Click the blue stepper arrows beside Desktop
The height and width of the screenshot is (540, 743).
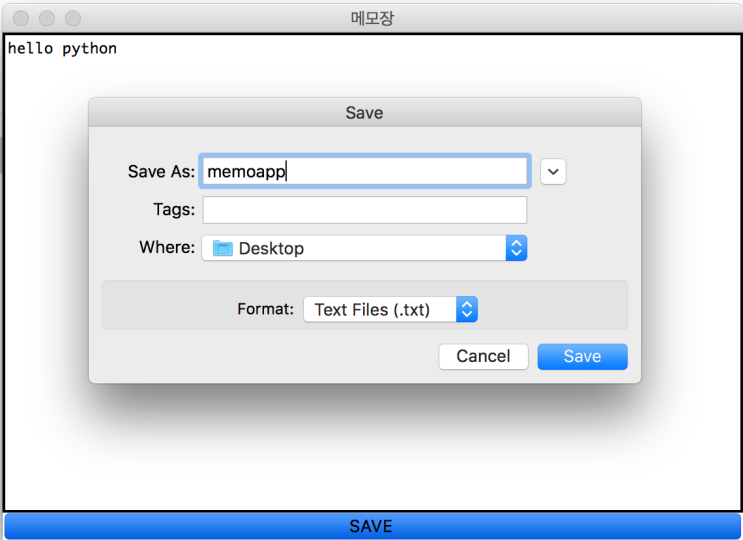[x=516, y=248]
